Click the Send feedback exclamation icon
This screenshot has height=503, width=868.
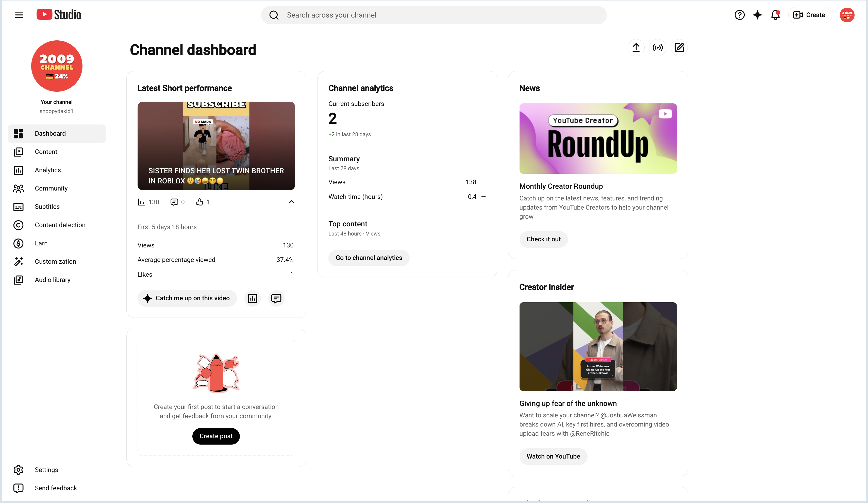[x=18, y=488]
